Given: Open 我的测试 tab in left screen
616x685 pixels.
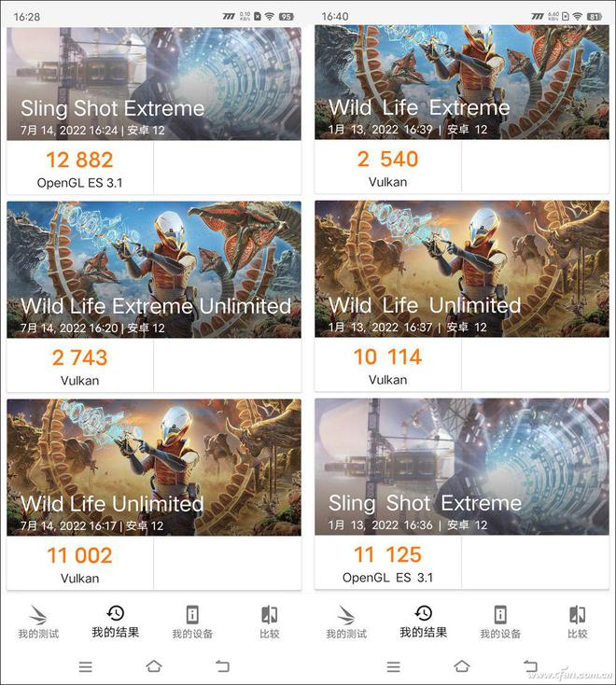Looking at the screenshot, I should (x=38, y=622).
